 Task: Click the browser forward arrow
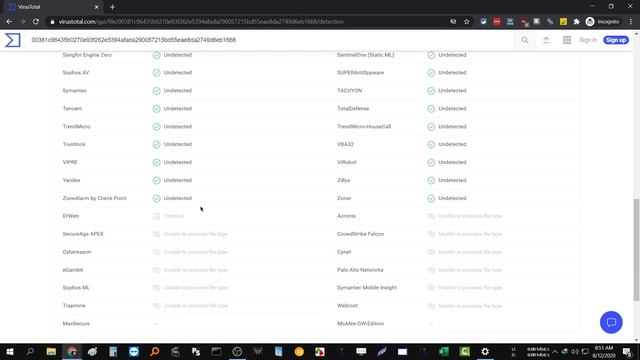tap(22, 22)
